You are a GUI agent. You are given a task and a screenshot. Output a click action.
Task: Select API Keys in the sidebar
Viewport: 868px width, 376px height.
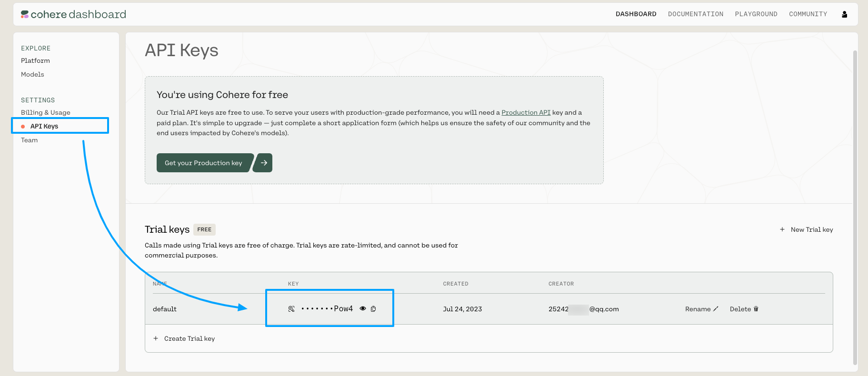(44, 126)
